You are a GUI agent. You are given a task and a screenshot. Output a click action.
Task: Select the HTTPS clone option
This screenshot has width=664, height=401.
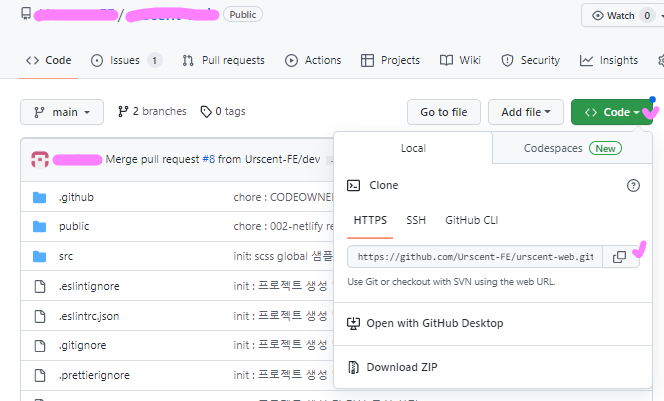pyautogui.click(x=370, y=220)
